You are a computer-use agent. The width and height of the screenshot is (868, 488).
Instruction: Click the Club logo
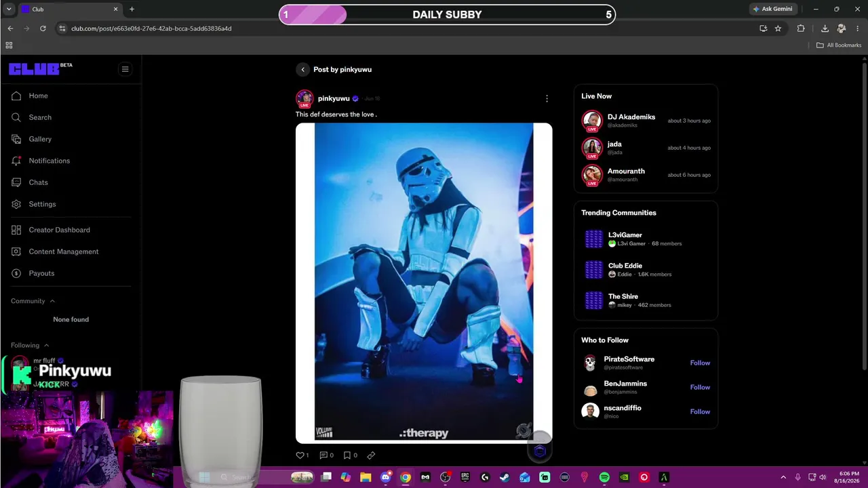(x=35, y=69)
